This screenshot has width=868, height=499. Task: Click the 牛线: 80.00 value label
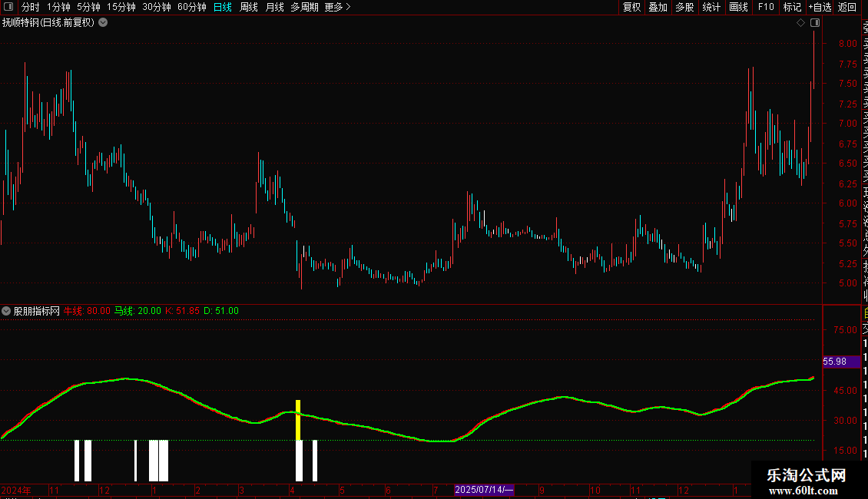click(87, 311)
